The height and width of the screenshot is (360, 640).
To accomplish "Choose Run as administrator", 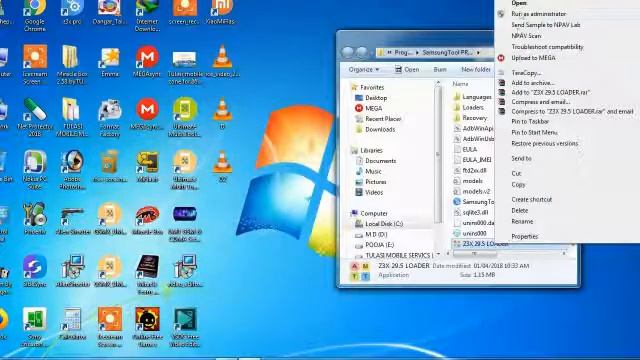I will point(538,14).
